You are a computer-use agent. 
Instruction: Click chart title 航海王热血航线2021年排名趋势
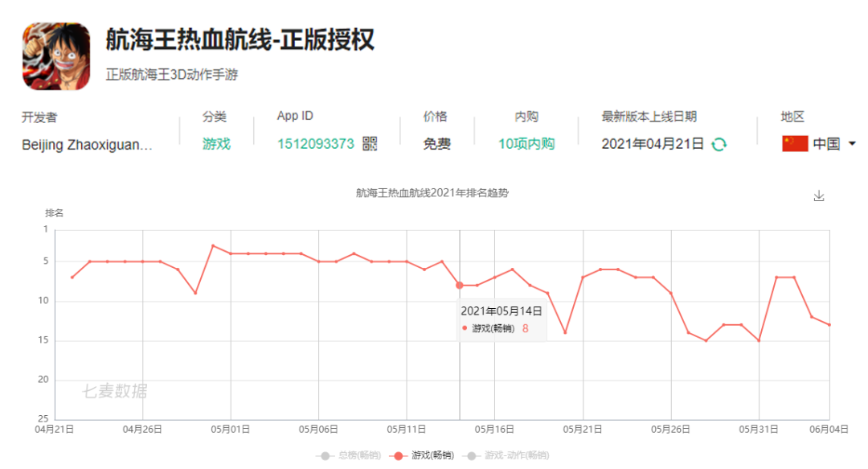pyautogui.click(x=432, y=193)
